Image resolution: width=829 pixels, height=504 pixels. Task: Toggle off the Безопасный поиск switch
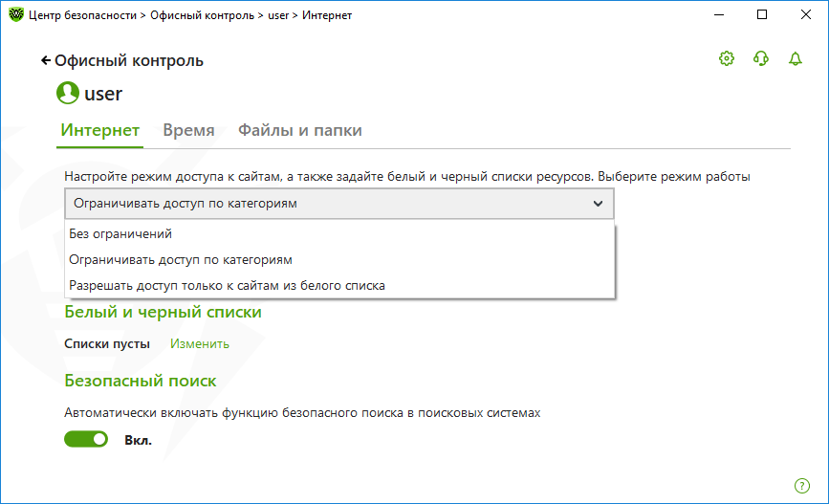pos(86,439)
